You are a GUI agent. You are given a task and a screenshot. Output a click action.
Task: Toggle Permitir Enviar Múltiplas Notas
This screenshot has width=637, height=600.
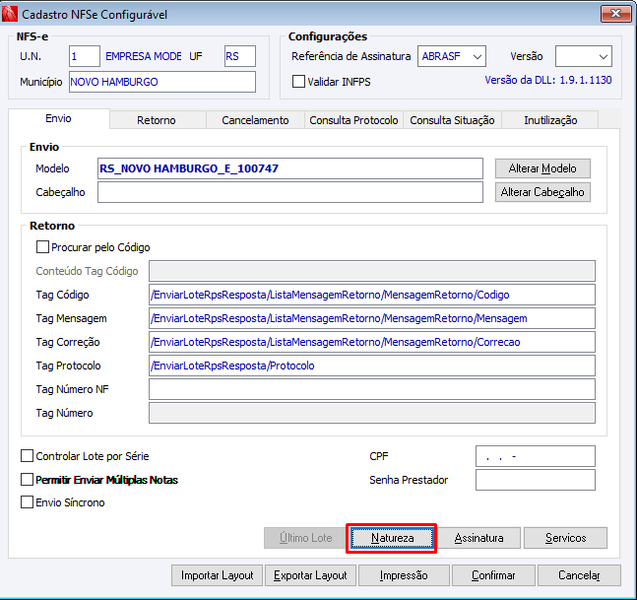[27, 480]
